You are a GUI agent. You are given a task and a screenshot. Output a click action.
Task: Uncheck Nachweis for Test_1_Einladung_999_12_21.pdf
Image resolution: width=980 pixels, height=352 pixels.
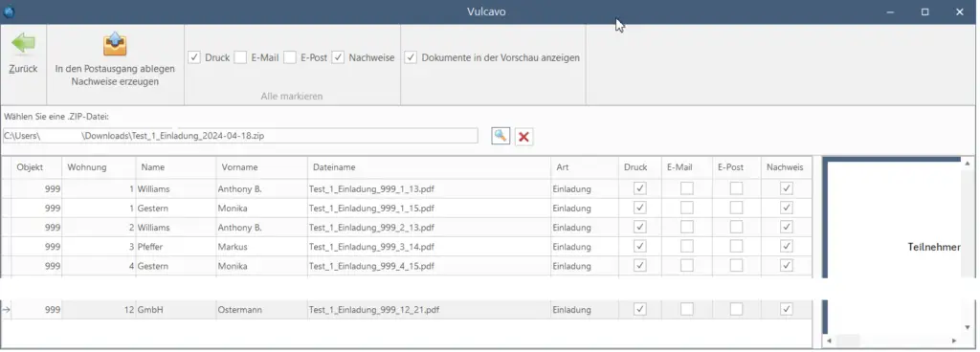point(787,309)
